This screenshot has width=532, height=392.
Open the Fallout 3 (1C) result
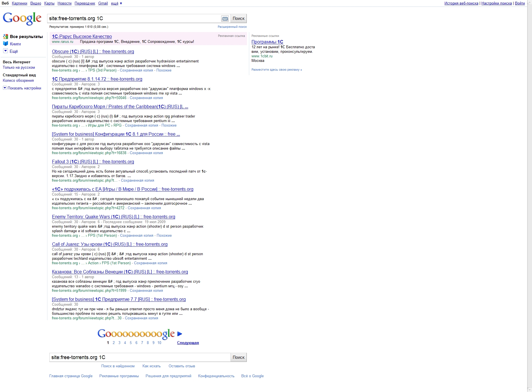tap(93, 162)
